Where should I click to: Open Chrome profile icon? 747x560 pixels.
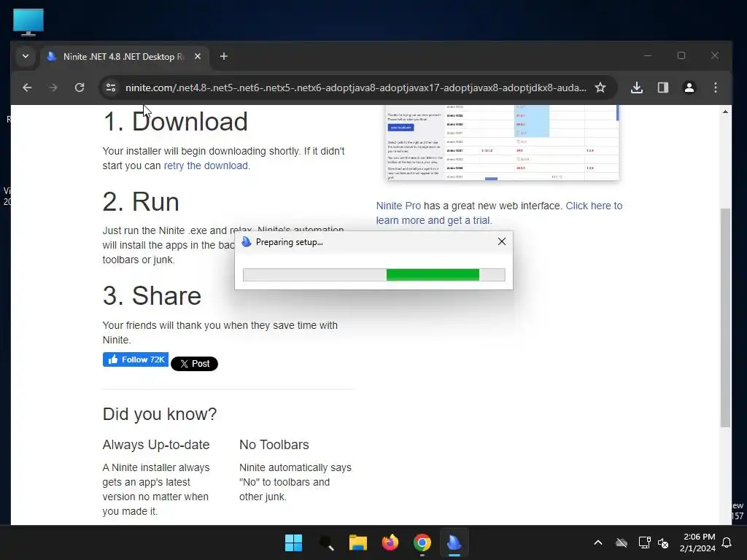click(689, 87)
